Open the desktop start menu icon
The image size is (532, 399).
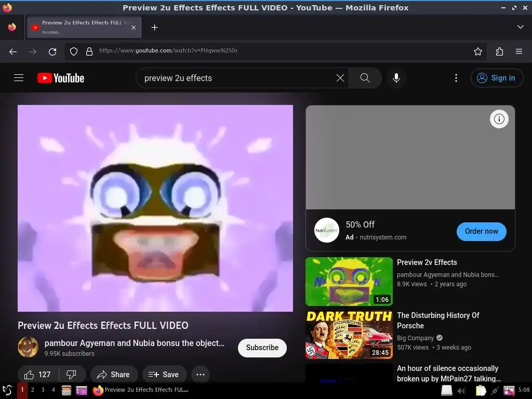coord(7,390)
